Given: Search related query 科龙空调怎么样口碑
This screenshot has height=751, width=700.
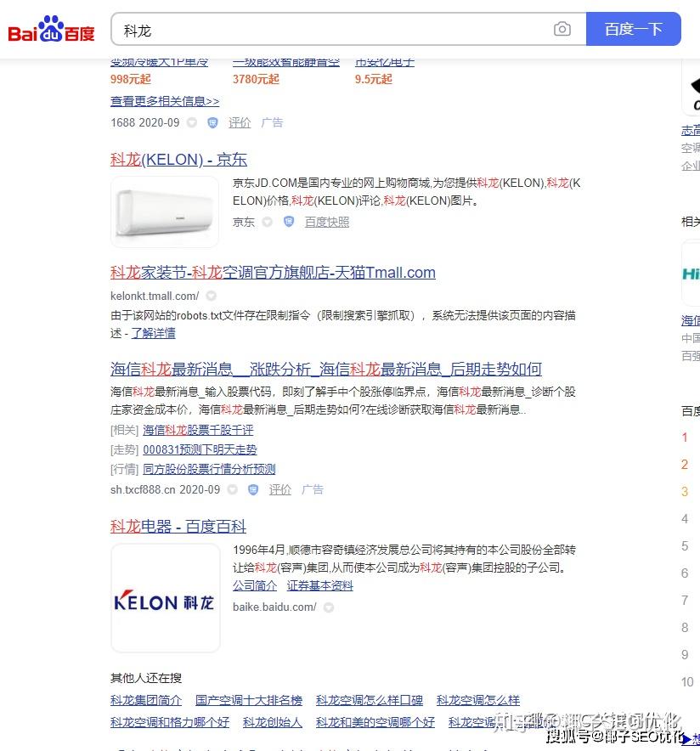Looking at the screenshot, I should pyautogui.click(x=370, y=701).
